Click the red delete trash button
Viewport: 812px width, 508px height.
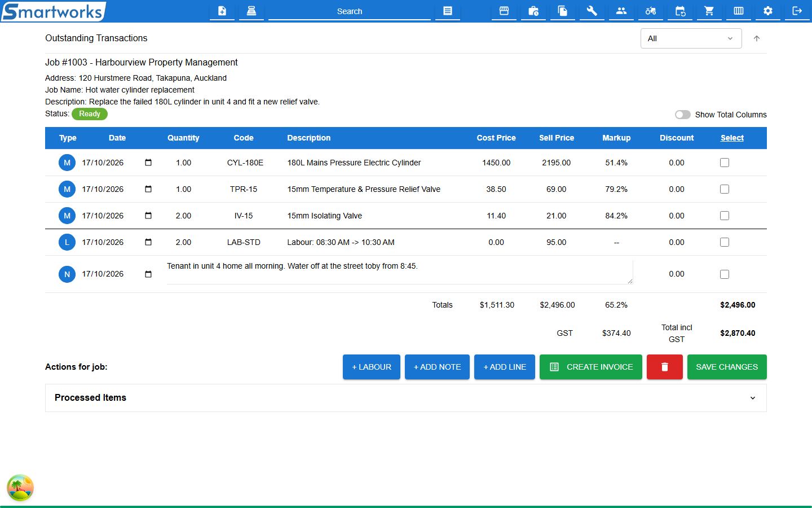(x=665, y=367)
